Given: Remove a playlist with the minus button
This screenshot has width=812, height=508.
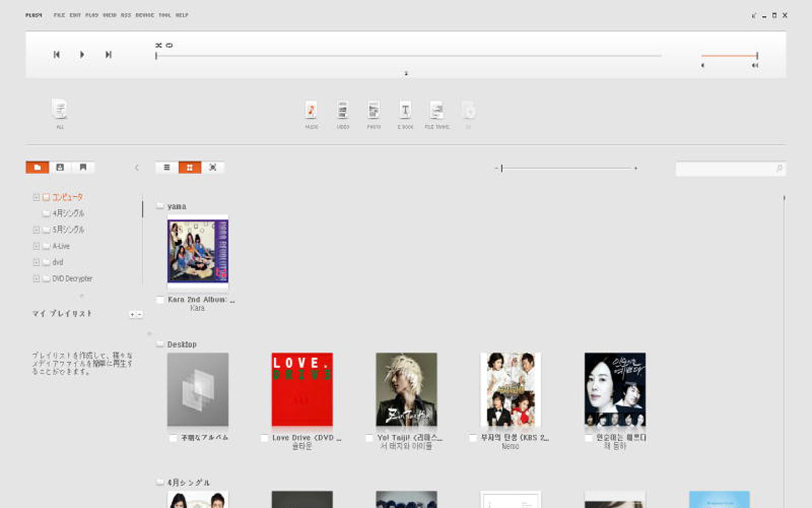Looking at the screenshot, I should [140, 314].
